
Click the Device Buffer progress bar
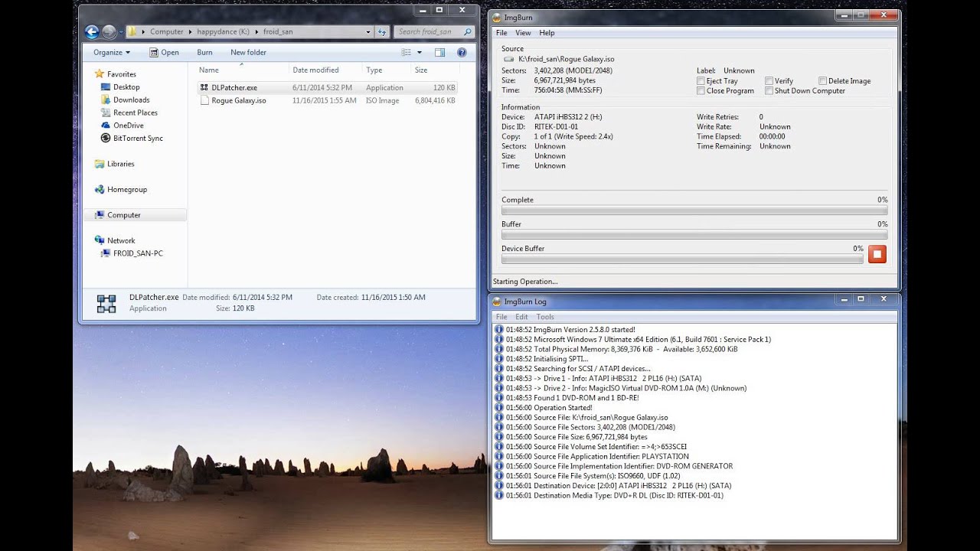(x=682, y=259)
